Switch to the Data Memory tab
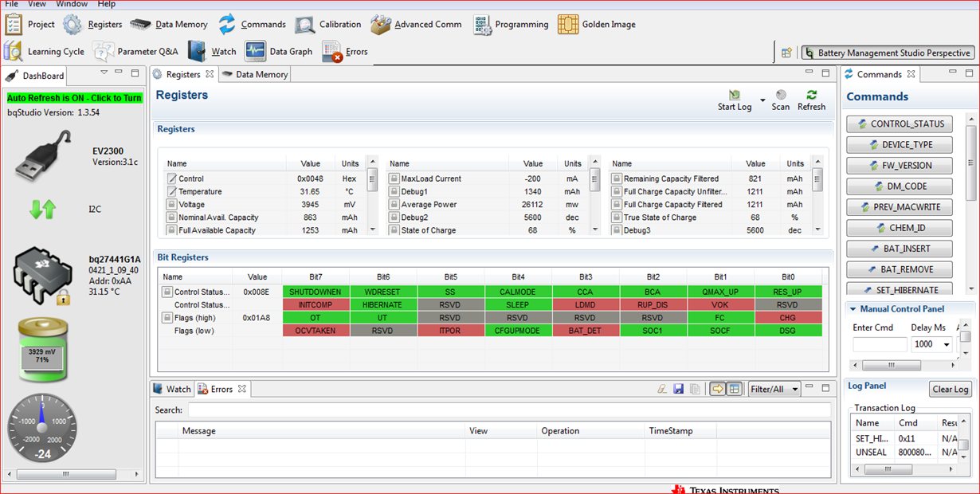The image size is (980, 494). pyautogui.click(x=255, y=74)
